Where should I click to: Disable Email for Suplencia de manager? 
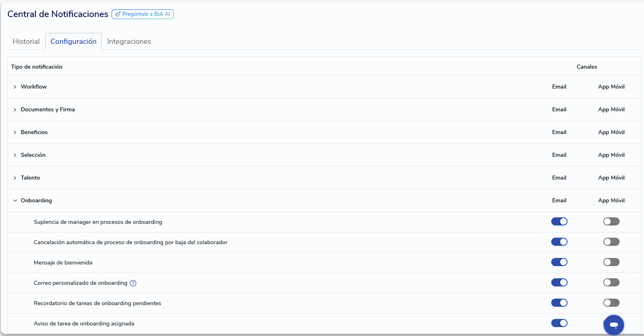tap(559, 221)
